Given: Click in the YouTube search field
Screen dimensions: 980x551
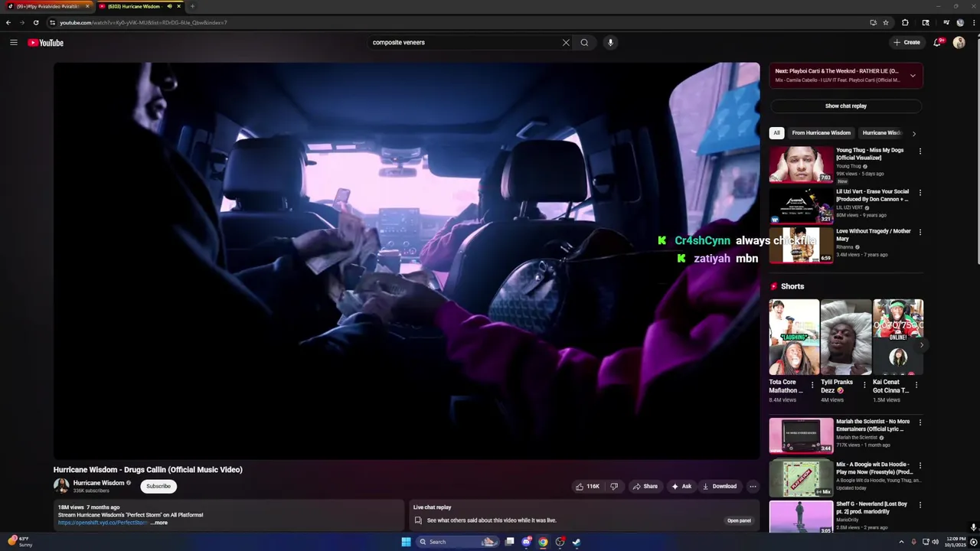Looking at the screenshot, I should [464, 43].
